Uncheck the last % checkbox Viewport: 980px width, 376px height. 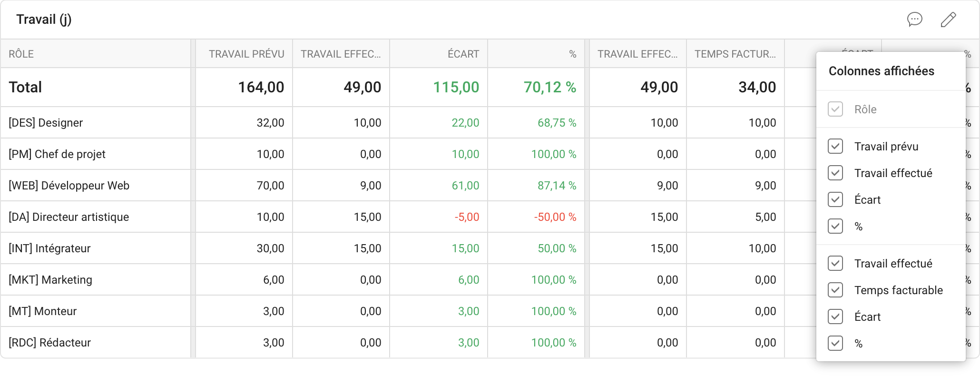[x=835, y=343]
